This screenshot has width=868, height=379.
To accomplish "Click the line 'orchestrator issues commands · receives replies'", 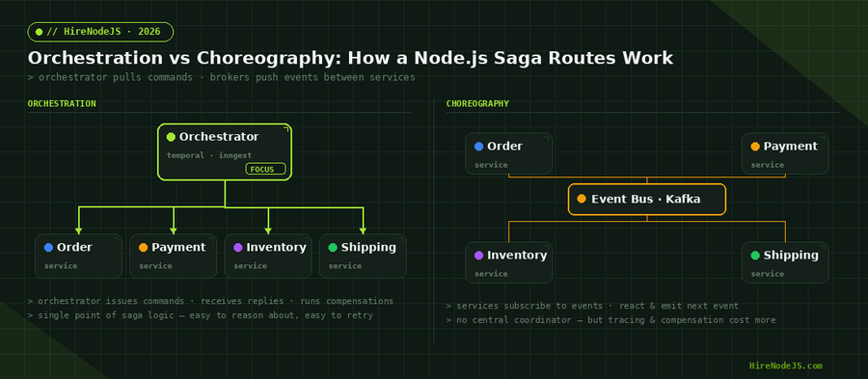I will point(210,301).
